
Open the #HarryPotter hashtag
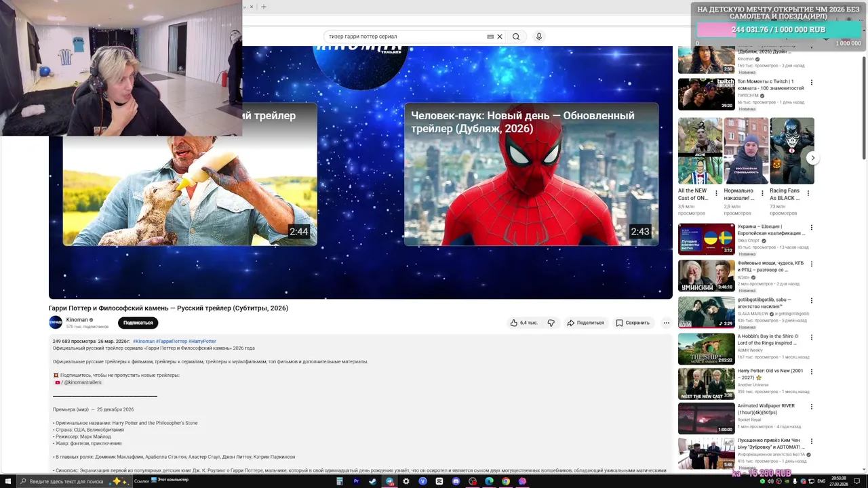[x=202, y=342]
